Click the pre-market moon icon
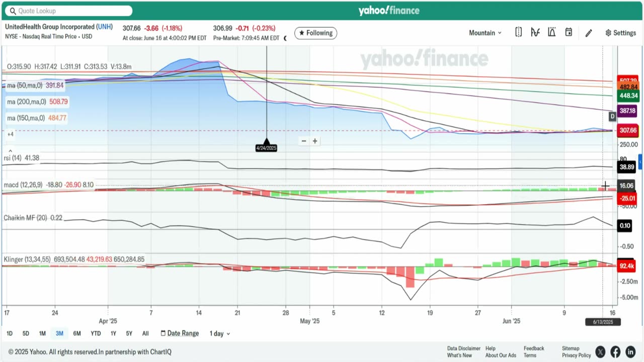Screen dimensions: 644x362 (285, 38)
